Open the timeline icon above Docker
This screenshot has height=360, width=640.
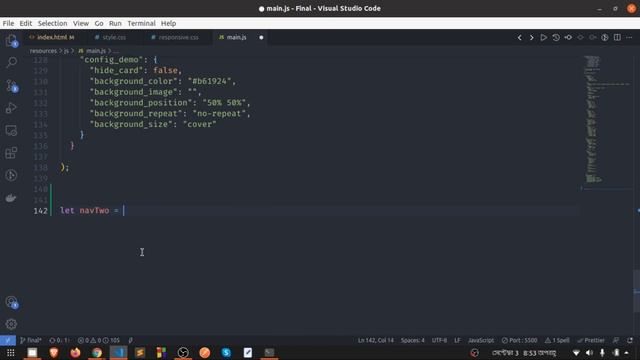coord(11,176)
